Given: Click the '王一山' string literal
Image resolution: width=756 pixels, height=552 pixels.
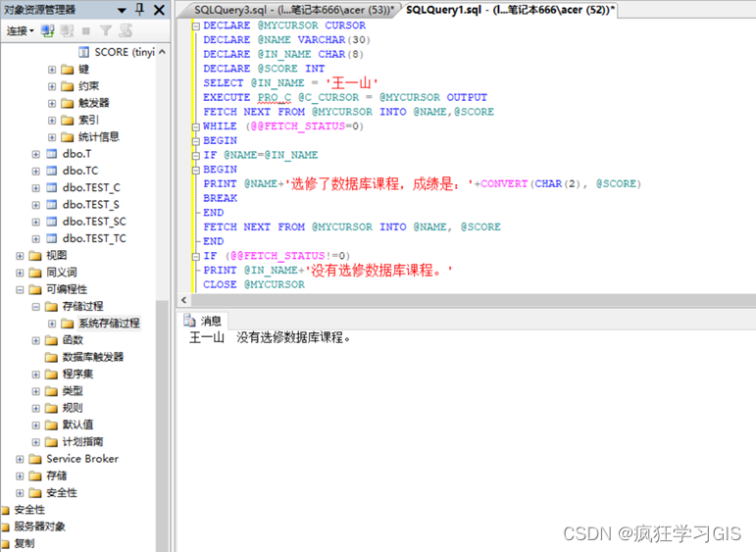Looking at the screenshot, I should coord(351,83).
